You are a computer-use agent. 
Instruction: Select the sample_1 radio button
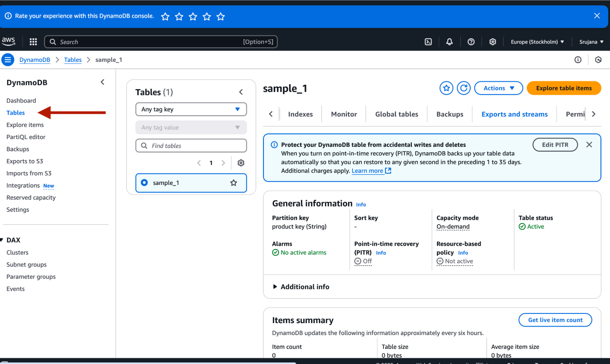(x=144, y=182)
